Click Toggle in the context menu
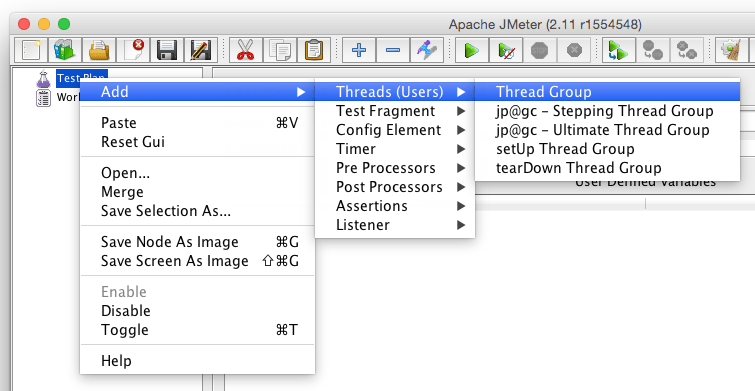Screen dimensions: 755x391 197,330
